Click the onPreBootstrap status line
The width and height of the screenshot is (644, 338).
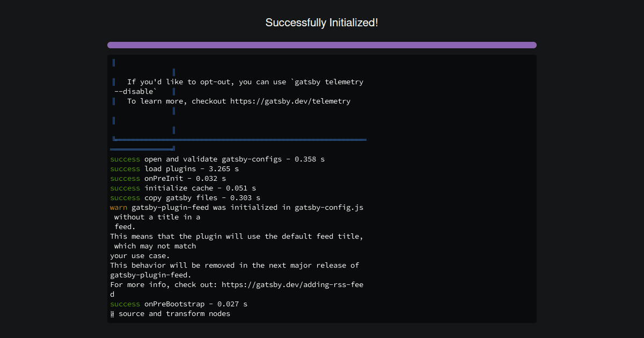coord(177,304)
